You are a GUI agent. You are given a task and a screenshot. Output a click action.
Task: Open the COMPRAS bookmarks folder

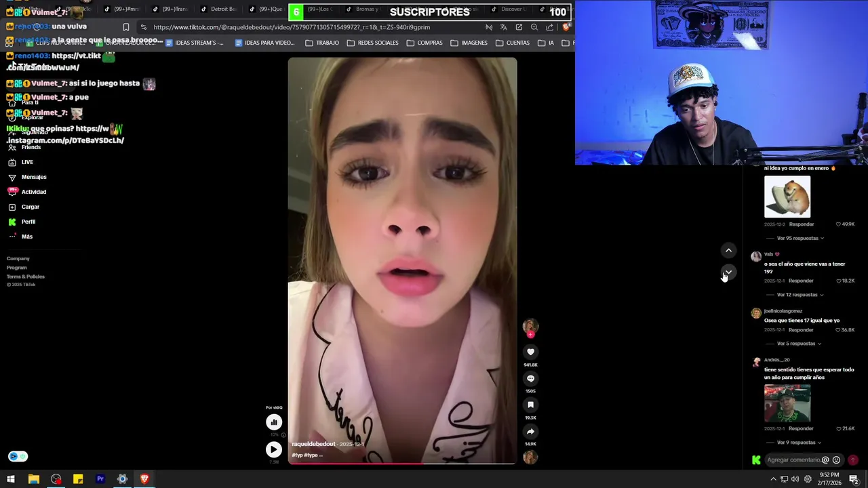pyautogui.click(x=425, y=43)
